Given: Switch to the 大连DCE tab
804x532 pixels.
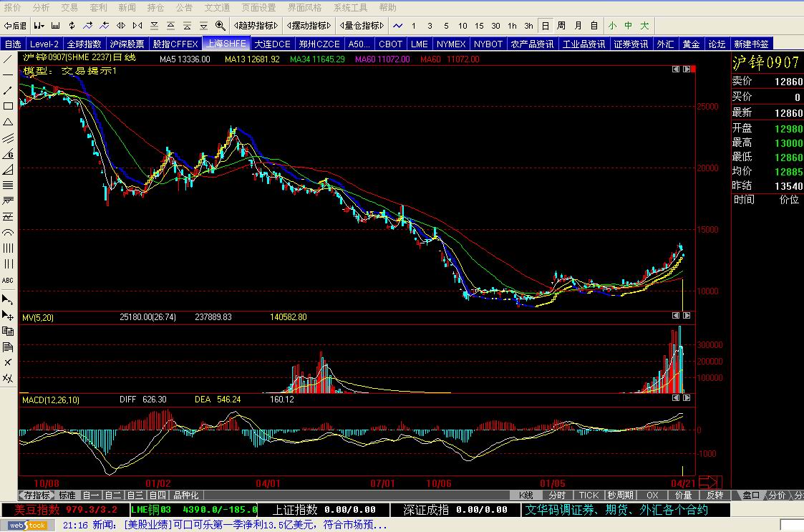Looking at the screenshot, I should click(273, 44).
